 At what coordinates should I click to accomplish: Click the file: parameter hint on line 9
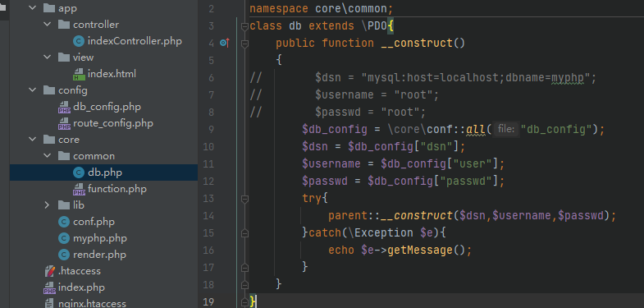(506, 130)
